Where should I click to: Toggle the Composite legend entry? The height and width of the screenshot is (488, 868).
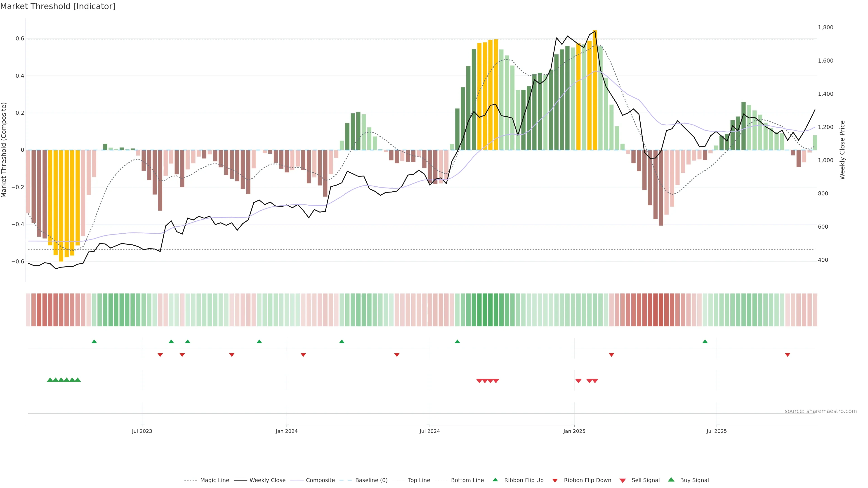click(320, 480)
